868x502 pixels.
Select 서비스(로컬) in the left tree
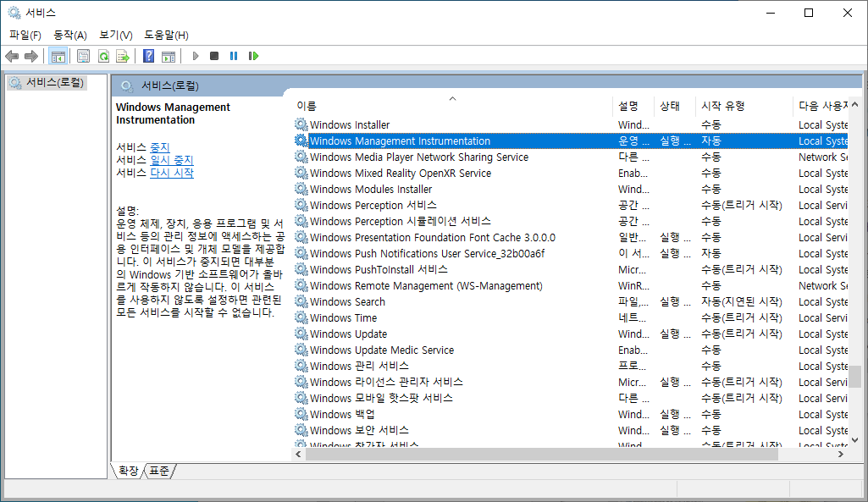coord(47,82)
